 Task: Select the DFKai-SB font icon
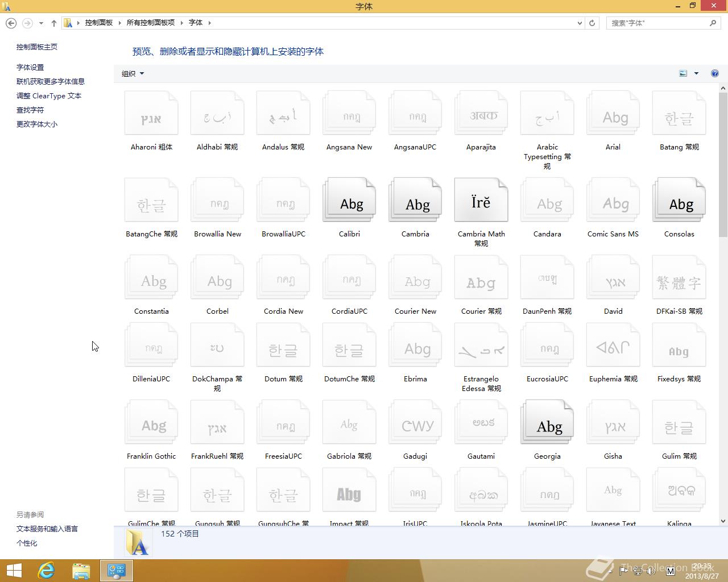click(679, 277)
